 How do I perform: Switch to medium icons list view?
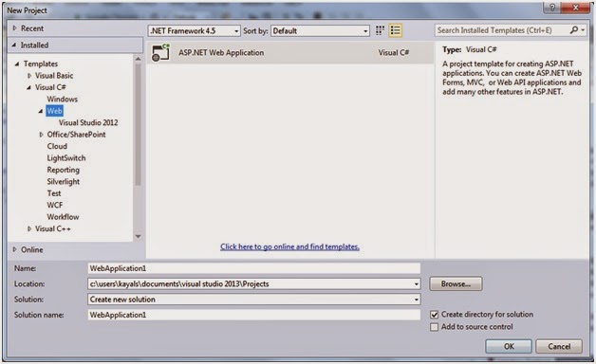396,30
